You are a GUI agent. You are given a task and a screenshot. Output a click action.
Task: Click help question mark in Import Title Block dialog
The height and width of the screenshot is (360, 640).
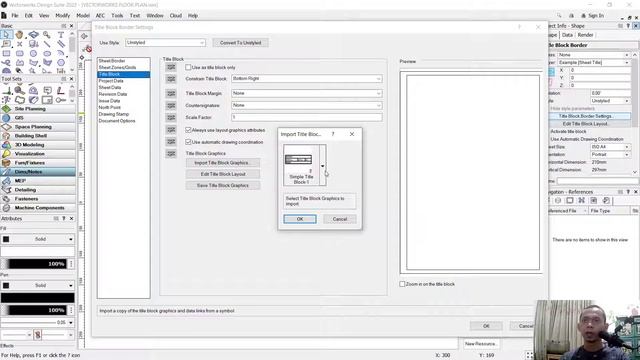click(333, 134)
